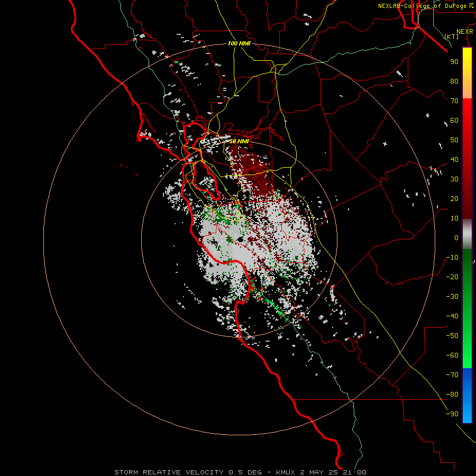Click the -30 value on the velocity scale
The height and width of the screenshot is (476, 476).
(452, 297)
